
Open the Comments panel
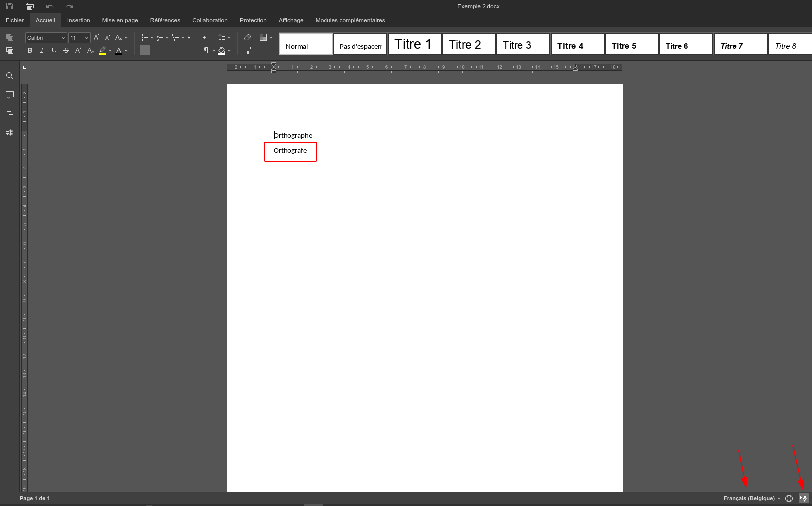(x=9, y=95)
